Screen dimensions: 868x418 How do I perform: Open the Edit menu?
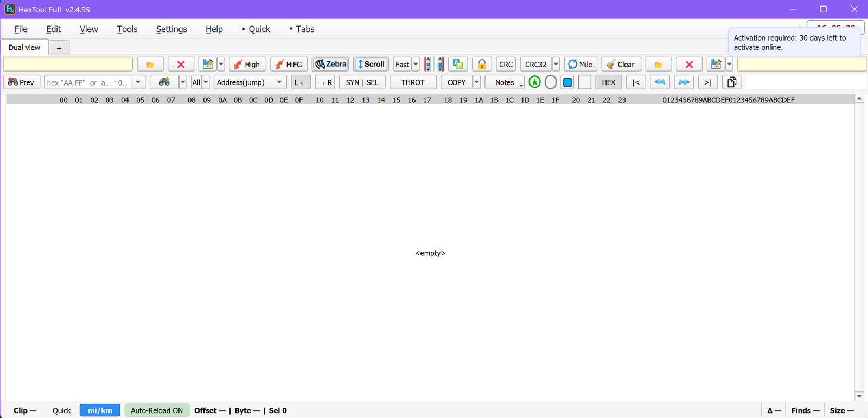pos(54,29)
